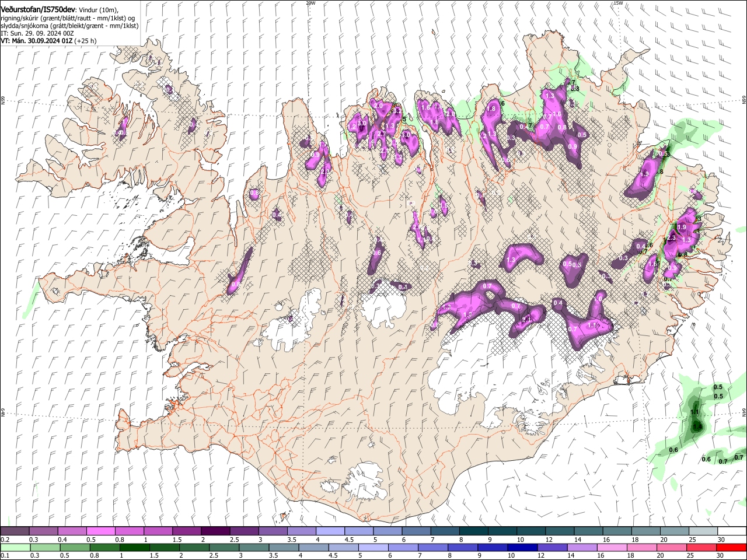Click the 15W longitude label at top

pyautogui.click(x=618, y=3)
